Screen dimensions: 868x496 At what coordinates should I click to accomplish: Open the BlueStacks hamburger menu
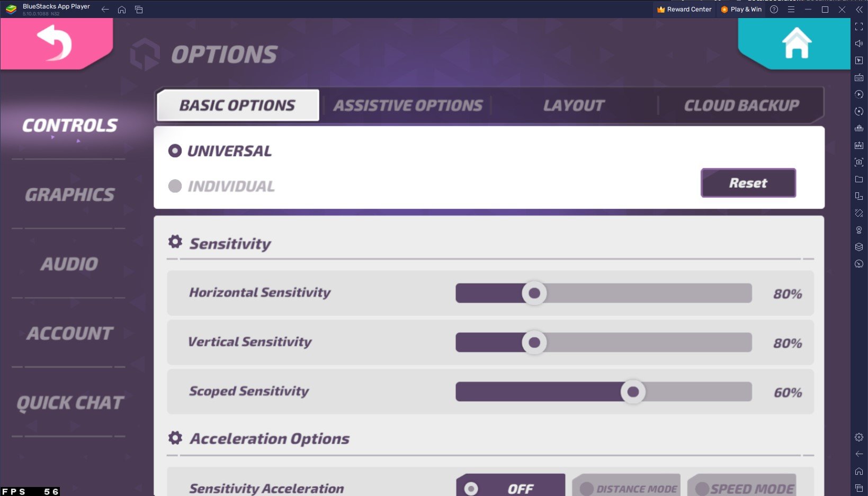coord(791,10)
